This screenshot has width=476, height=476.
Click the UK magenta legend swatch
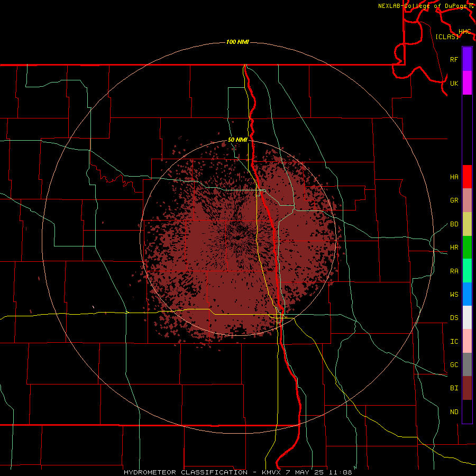[x=467, y=83]
